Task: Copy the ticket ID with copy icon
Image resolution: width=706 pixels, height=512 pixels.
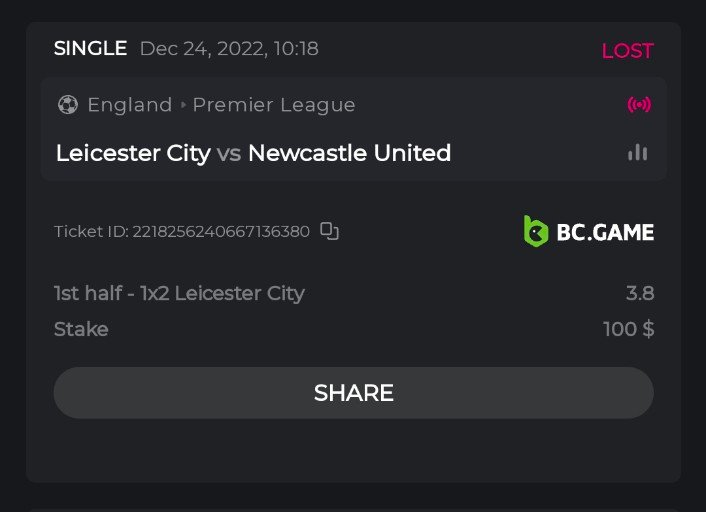Action: pos(330,231)
